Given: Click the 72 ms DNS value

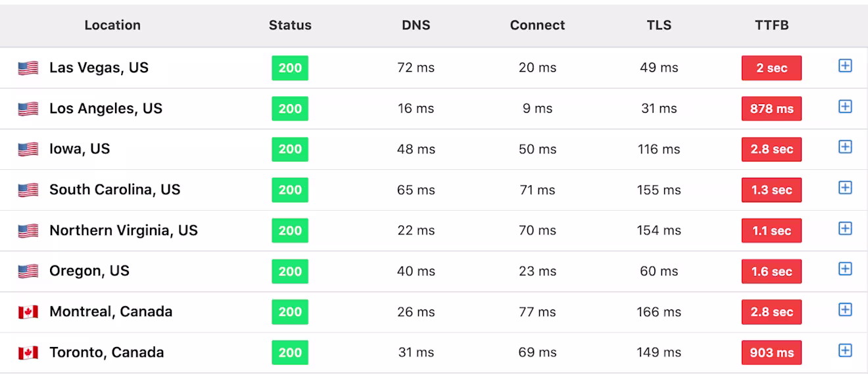Looking at the screenshot, I should (416, 68).
